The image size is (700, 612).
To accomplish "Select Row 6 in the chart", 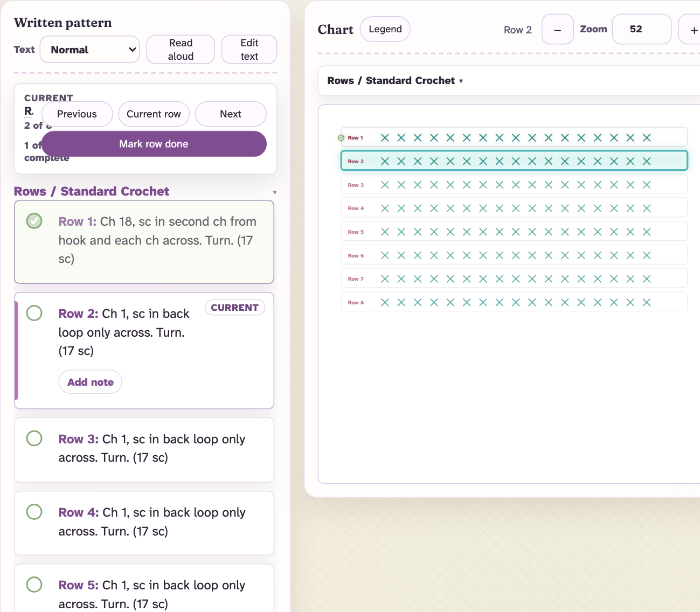I will coord(514,255).
